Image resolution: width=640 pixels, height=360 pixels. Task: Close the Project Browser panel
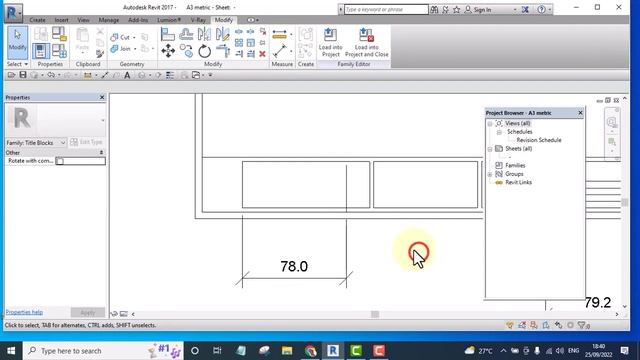click(x=580, y=113)
